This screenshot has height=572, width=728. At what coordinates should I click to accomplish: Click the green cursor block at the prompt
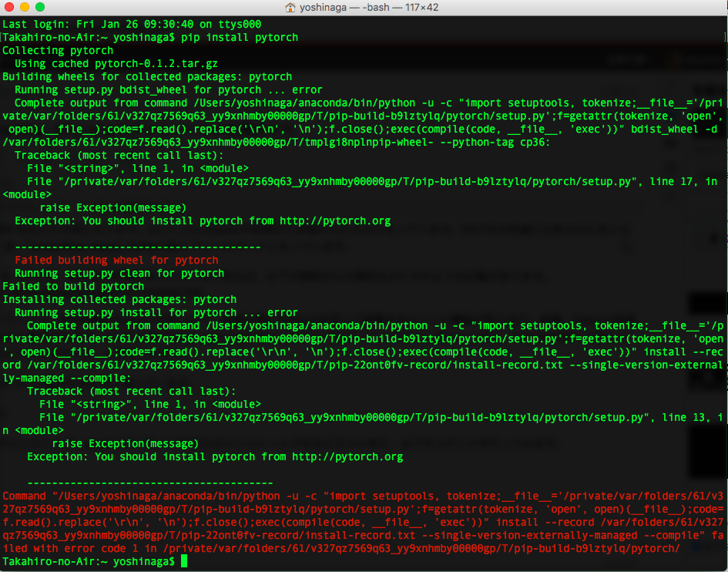click(x=184, y=561)
